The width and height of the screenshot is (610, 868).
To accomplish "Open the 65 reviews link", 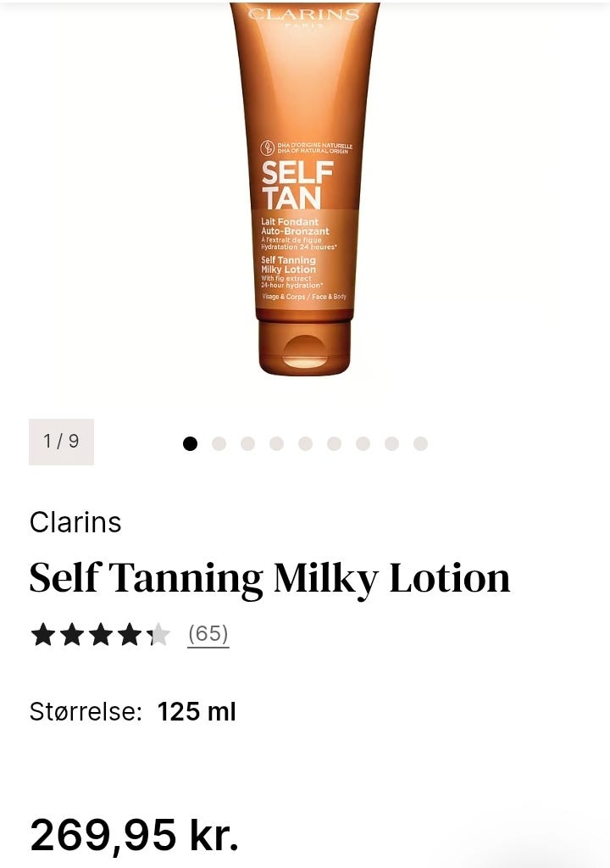I will 208,634.
